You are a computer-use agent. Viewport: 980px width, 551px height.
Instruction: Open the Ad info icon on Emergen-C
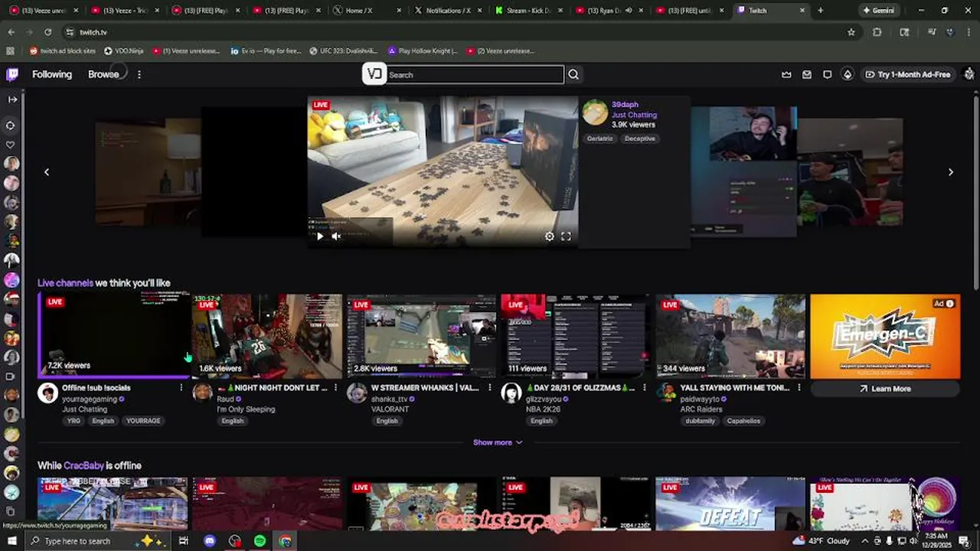pyautogui.click(x=949, y=304)
